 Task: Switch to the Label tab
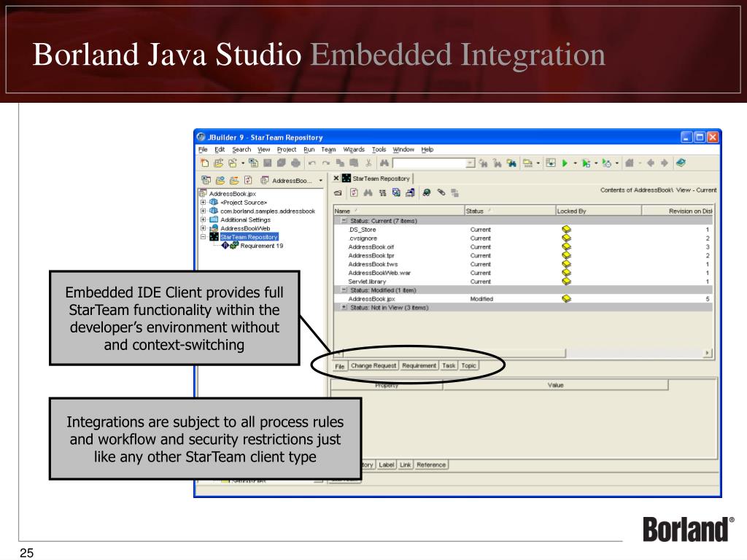[387, 464]
